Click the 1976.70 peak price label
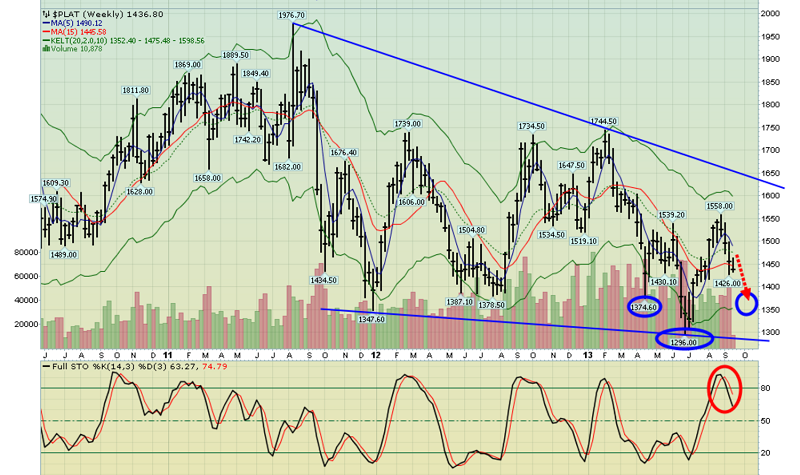Screen dimensions: 800x475 (292, 15)
